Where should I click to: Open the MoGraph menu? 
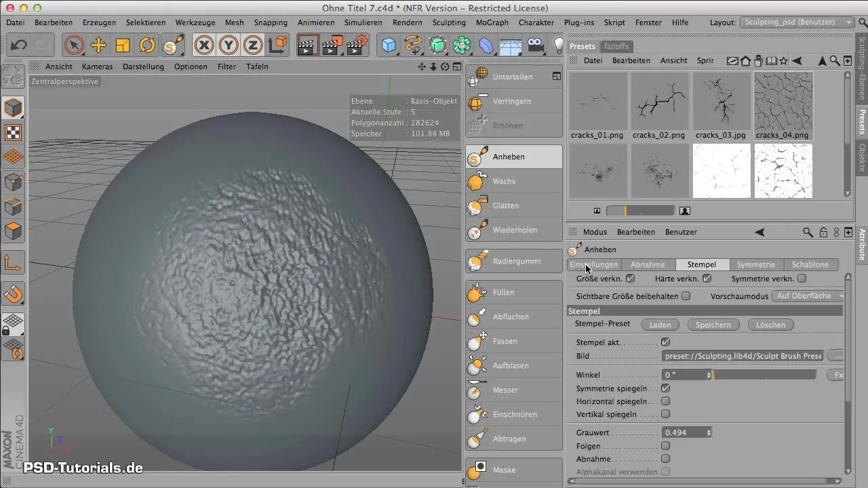pos(492,22)
